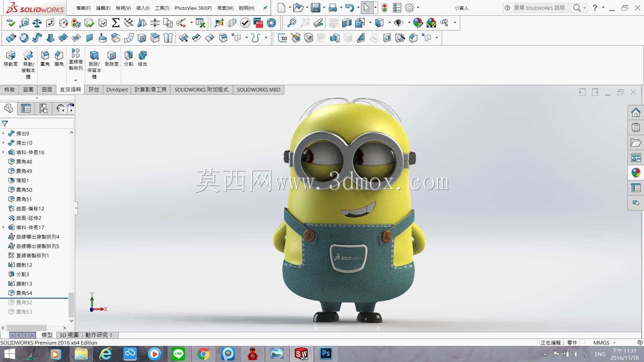Click the 直線複製排列 linear pattern tool
Image resolution: width=644 pixels, height=362 pixels.
point(76,60)
